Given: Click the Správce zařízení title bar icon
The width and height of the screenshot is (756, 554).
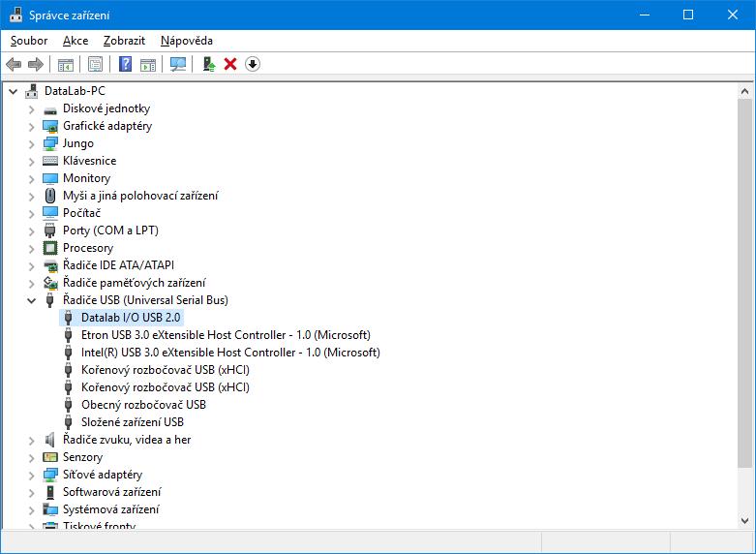Looking at the screenshot, I should pyautogui.click(x=15, y=15).
